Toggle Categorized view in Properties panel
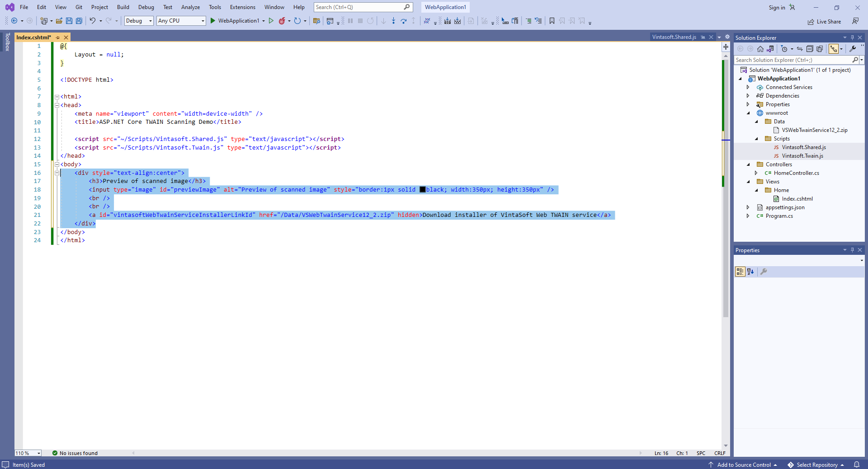Viewport: 868px width, 469px height. click(x=740, y=272)
